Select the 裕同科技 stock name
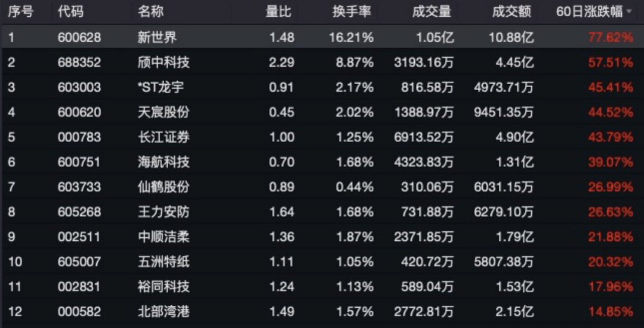Viewport: 644px width, 328px height. pyautogui.click(x=163, y=287)
